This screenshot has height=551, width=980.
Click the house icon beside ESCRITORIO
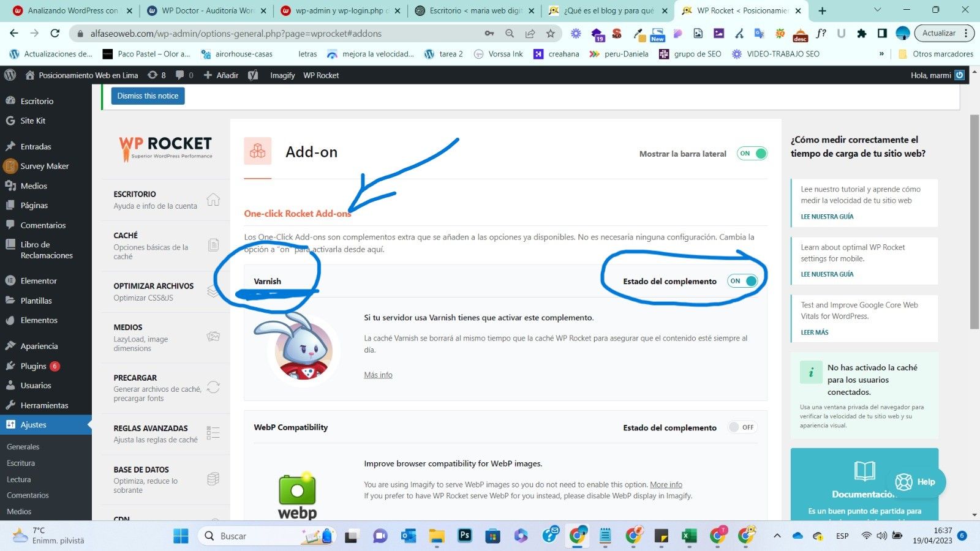point(213,200)
